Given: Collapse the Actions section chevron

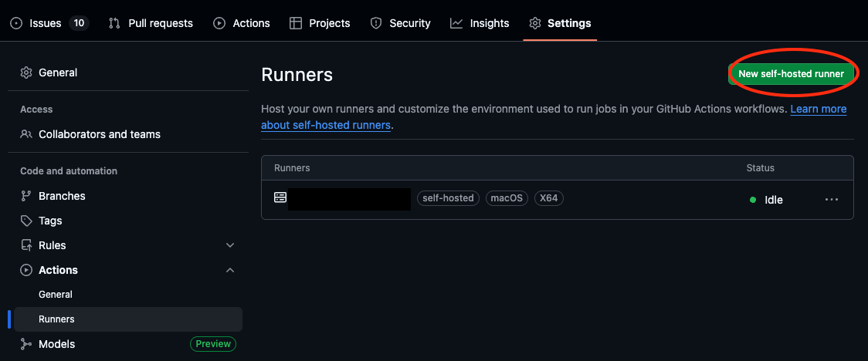Looking at the screenshot, I should pos(230,270).
